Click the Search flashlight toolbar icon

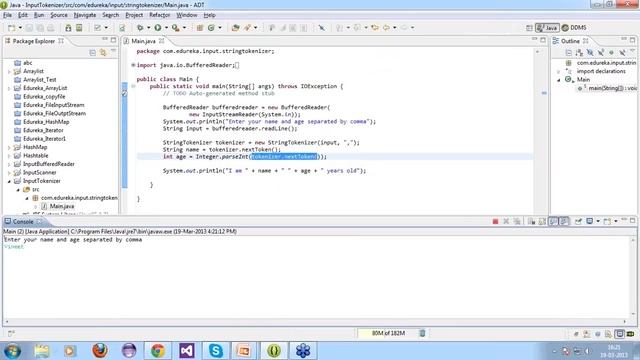pyautogui.click(x=247, y=28)
